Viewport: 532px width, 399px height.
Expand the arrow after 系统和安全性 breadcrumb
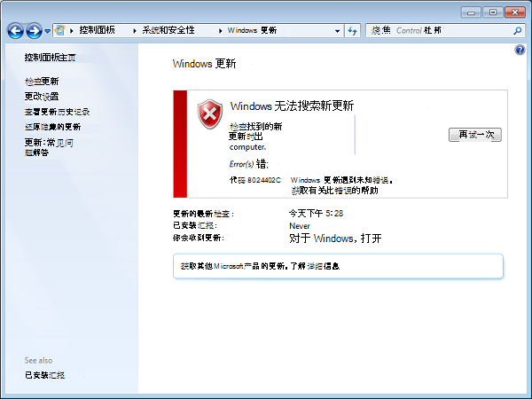220,30
